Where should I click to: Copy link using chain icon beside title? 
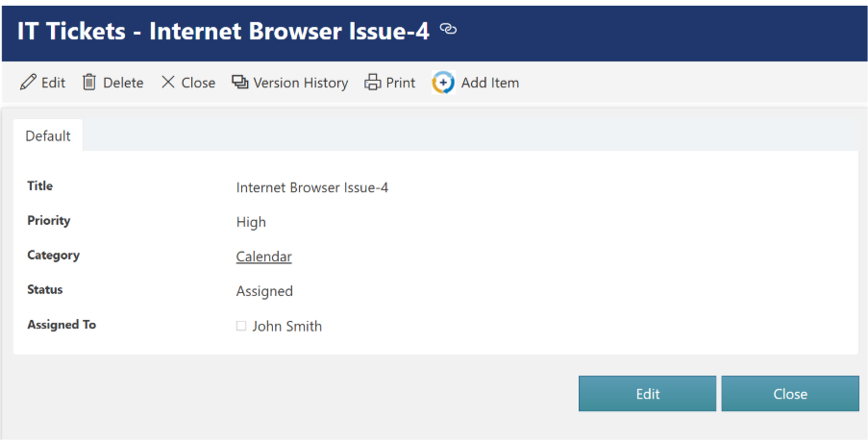(448, 29)
